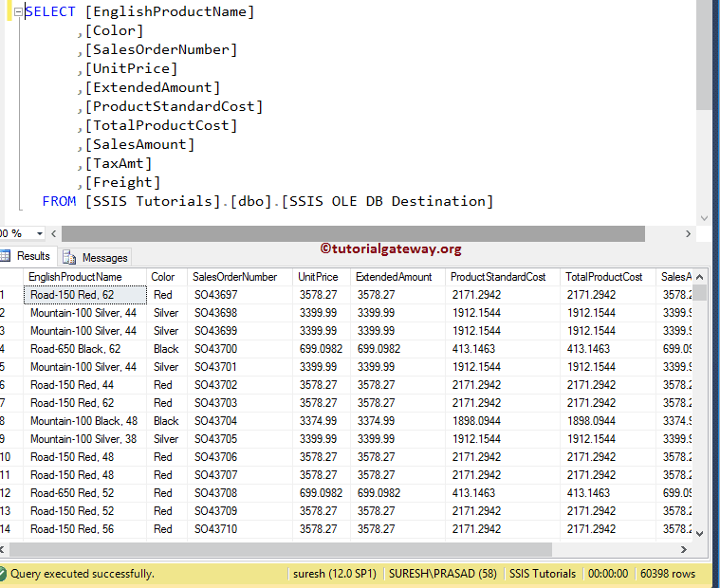Click the editor vertical scrollbar thumb
Screen dimensions: 720x588
[x=703, y=57]
